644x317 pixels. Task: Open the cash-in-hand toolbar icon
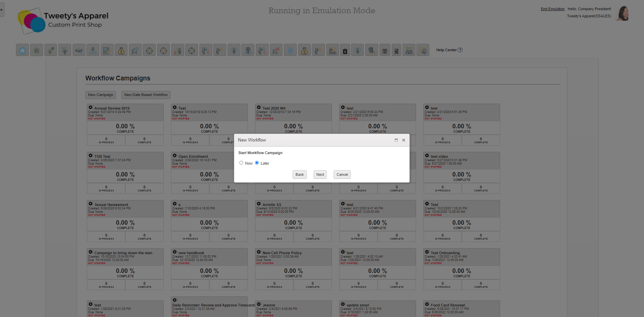(372, 50)
